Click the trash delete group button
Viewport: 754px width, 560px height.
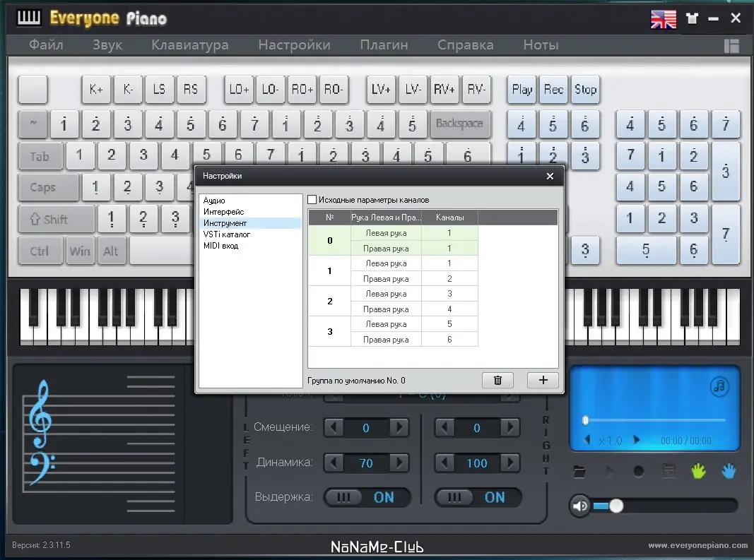pyautogui.click(x=497, y=380)
